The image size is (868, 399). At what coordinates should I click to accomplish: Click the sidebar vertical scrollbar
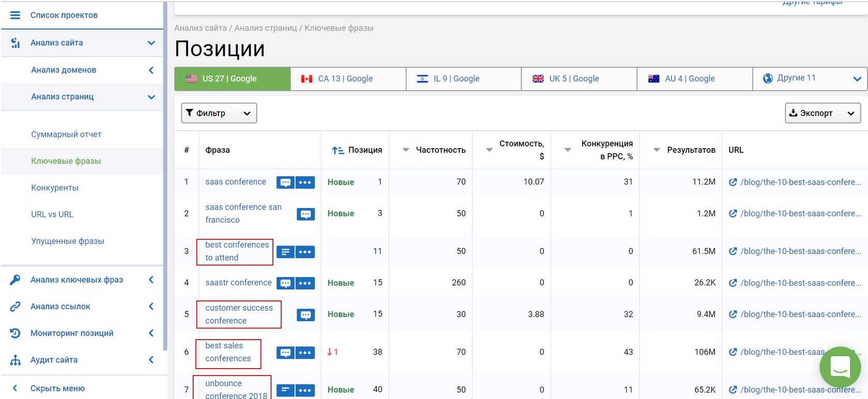coord(165,175)
